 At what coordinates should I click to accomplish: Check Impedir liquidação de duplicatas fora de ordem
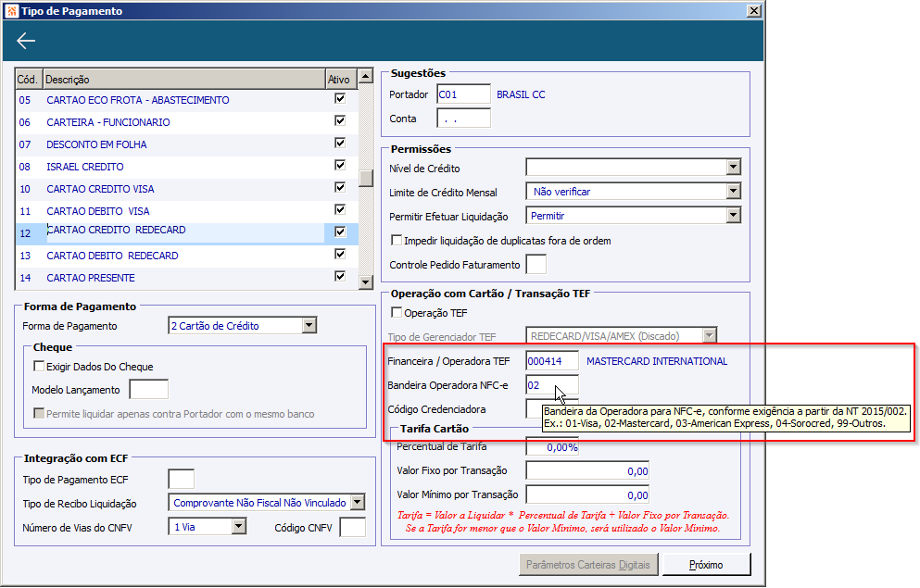tap(397, 241)
